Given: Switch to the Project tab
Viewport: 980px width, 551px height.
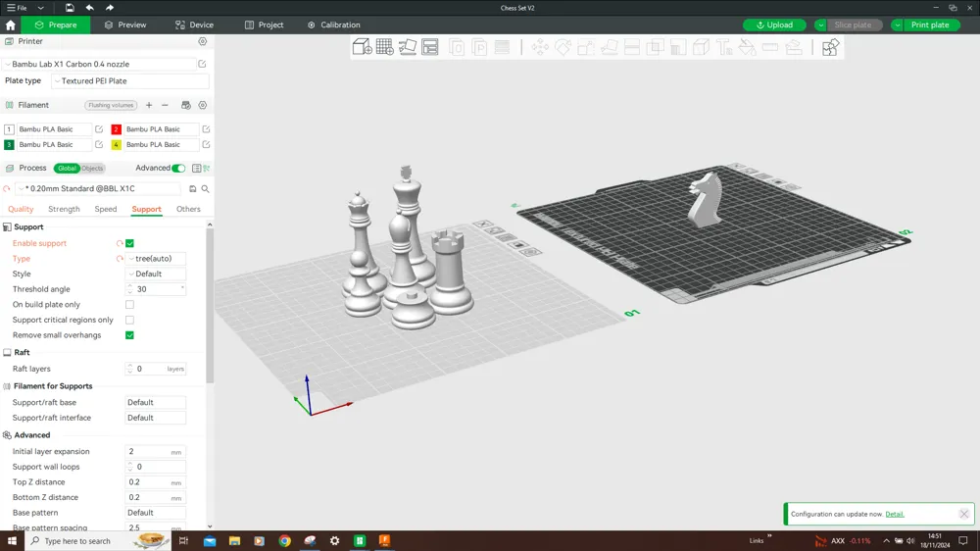Looking at the screenshot, I should (264, 25).
